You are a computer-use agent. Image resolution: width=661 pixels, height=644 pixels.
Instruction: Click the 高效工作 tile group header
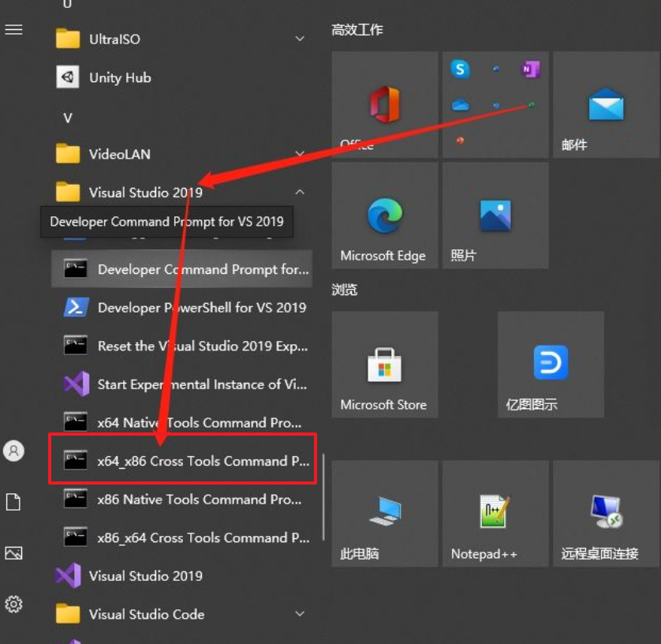357,30
